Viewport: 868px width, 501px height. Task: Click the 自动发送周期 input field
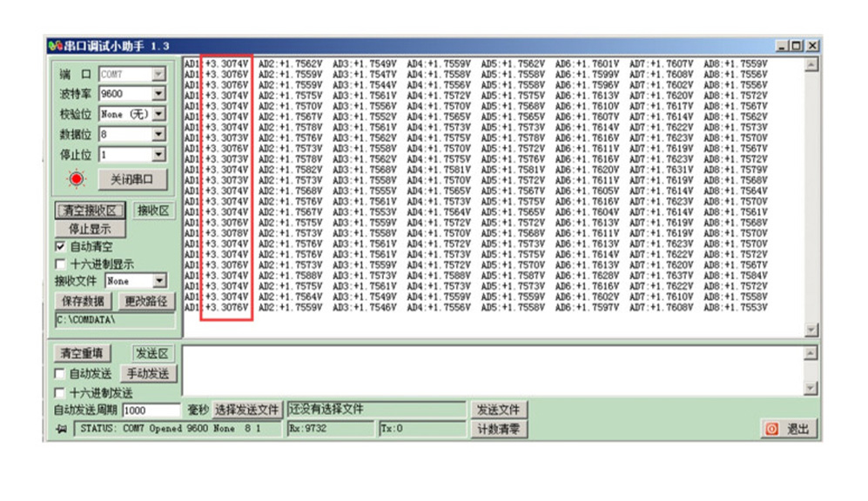tap(152, 410)
